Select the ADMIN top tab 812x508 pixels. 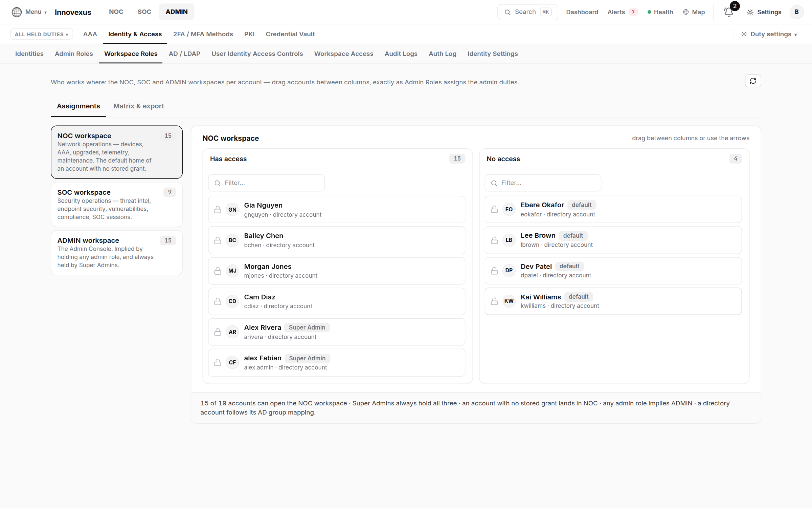click(x=176, y=12)
